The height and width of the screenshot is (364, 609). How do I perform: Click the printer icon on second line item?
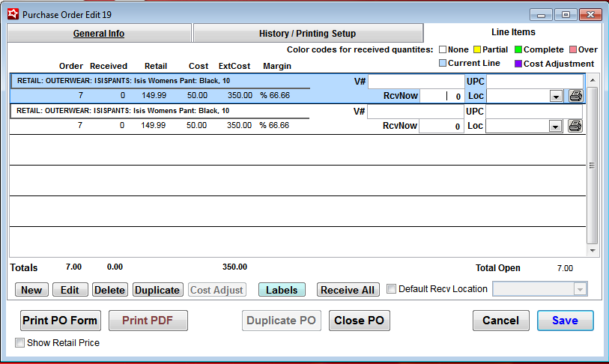pos(575,126)
